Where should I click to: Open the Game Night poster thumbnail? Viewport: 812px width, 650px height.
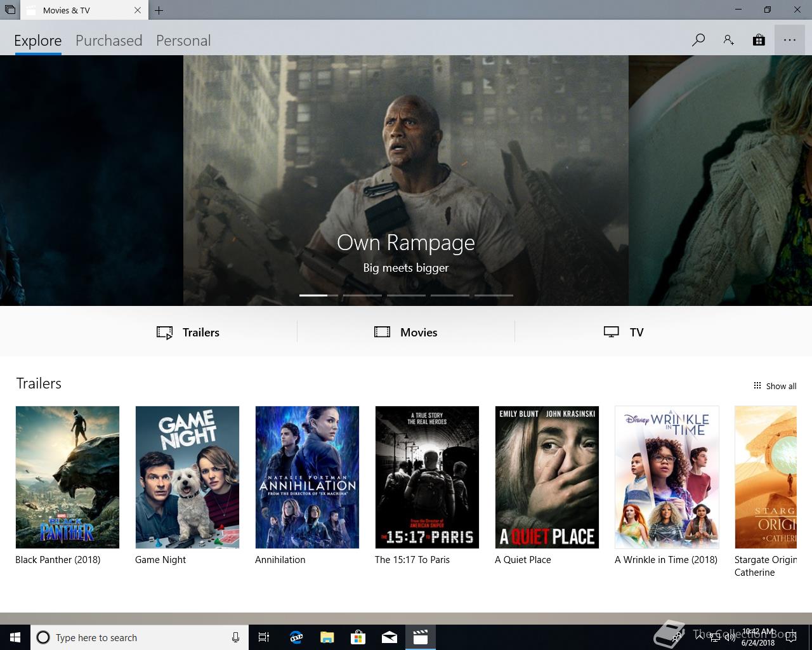(187, 477)
